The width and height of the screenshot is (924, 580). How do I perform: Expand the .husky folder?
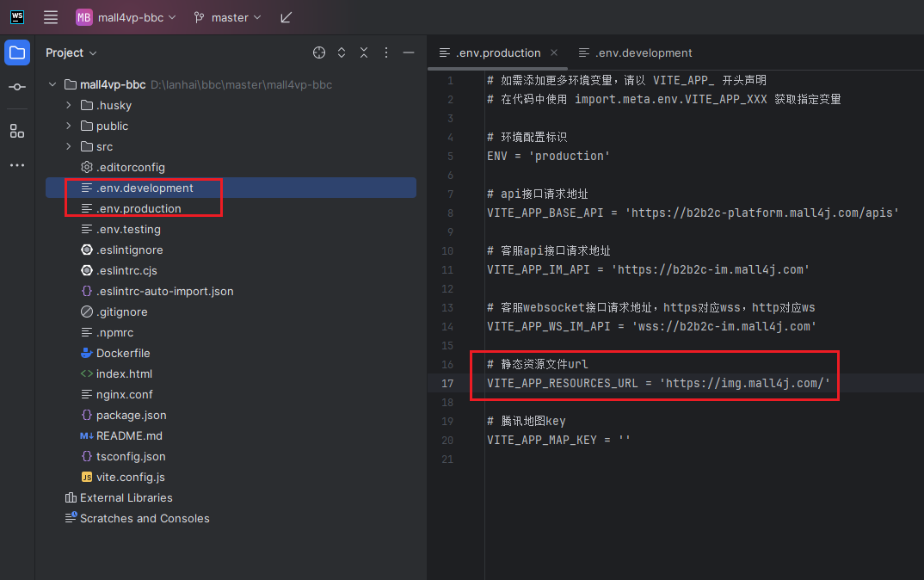(x=69, y=105)
